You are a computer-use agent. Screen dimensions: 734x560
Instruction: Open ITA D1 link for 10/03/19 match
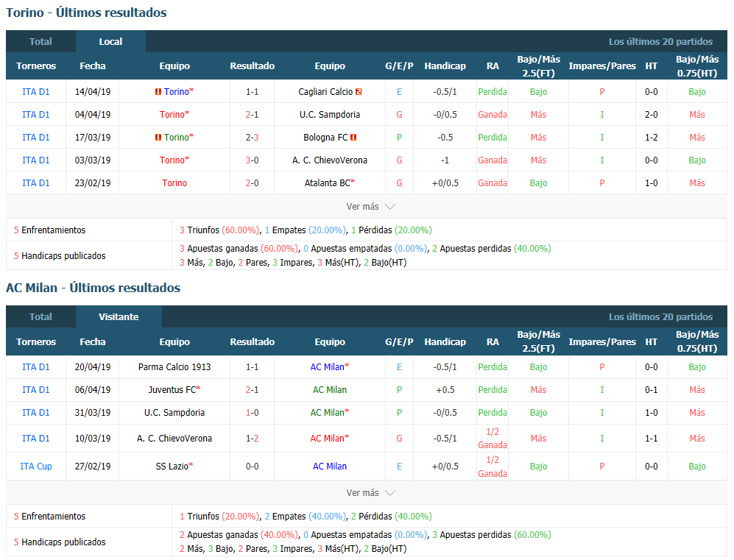(35, 439)
